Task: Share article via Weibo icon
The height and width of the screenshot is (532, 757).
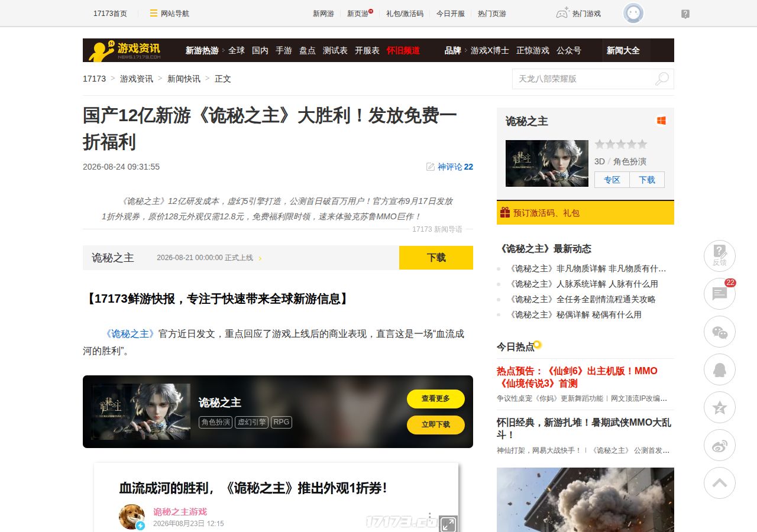Action: [720, 445]
